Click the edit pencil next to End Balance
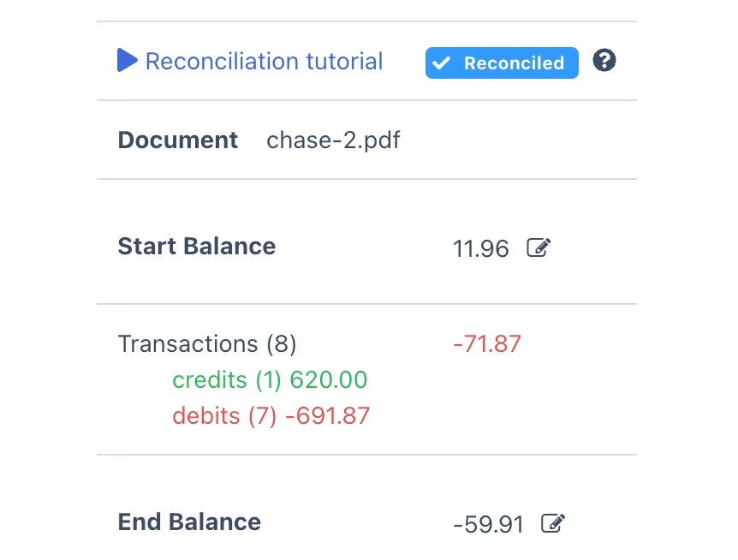738x560 pixels. click(x=552, y=522)
